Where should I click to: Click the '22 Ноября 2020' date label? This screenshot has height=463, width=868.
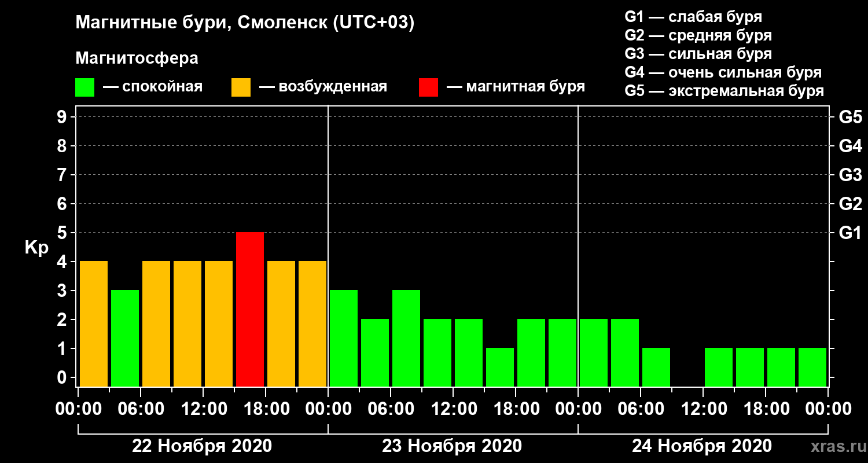pyautogui.click(x=202, y=446)
